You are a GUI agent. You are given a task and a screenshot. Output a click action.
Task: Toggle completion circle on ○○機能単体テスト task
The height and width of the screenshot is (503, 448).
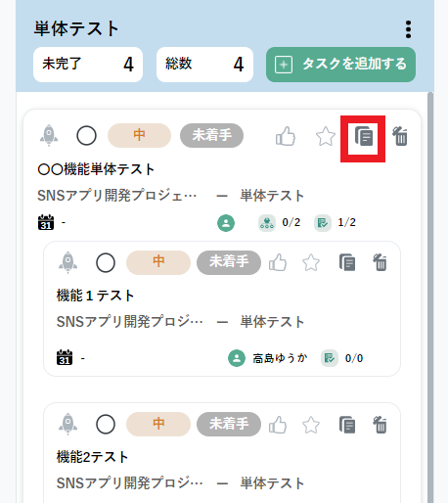pyautogui.click(x=86, y=135)
